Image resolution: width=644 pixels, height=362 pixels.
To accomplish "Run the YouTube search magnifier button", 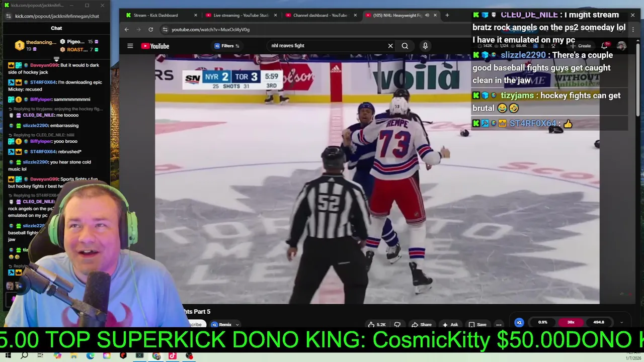I will pos(405,46).
